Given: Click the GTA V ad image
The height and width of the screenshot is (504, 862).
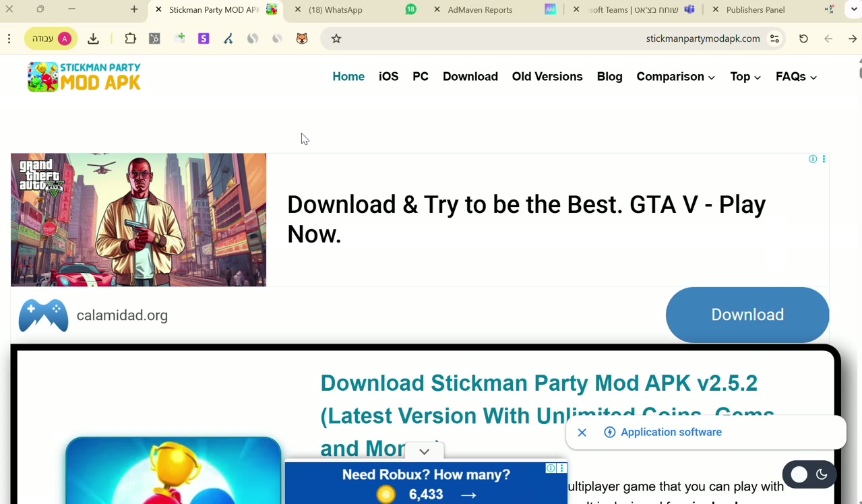Looking at the screenshot, I should [138, 220].
